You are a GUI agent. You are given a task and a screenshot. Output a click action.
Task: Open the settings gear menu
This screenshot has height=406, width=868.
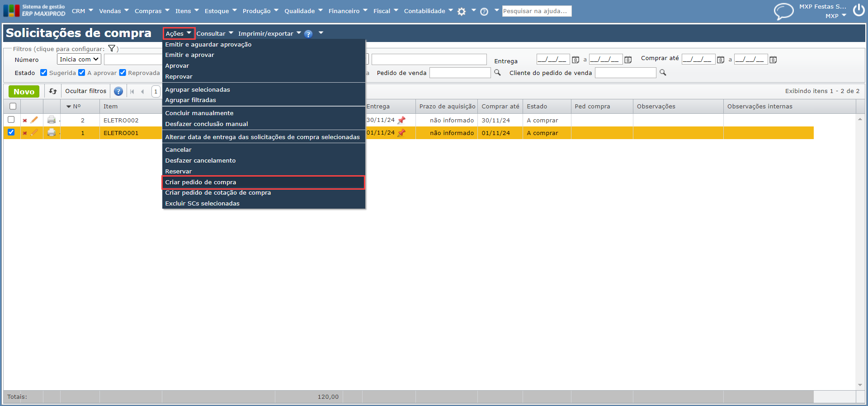(x=462, y=12)
